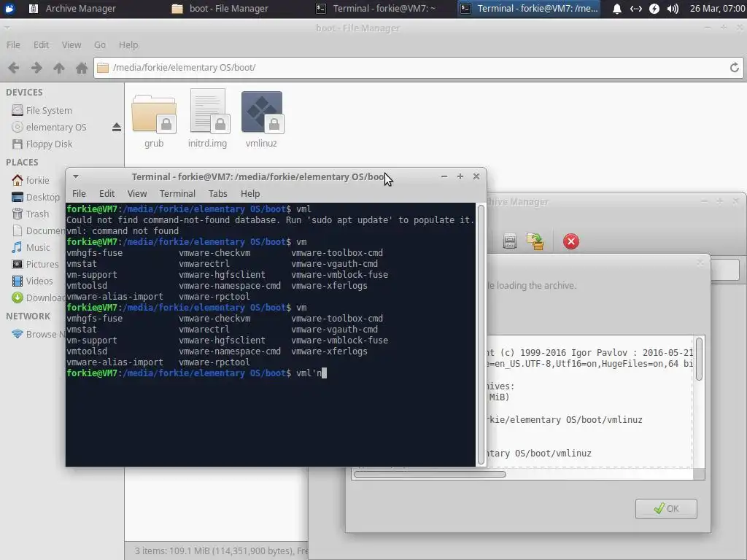Open the File menu in File Manager
Screen dimensions: 747x560
(13, 44)
